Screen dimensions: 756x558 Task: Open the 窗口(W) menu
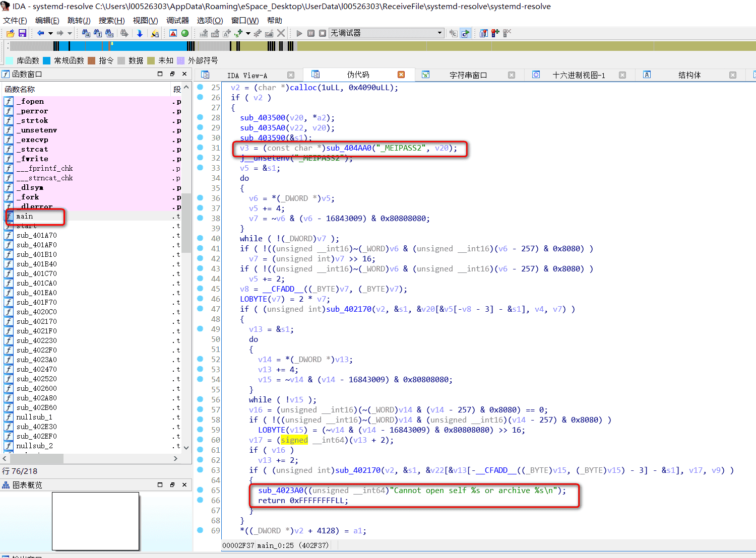coord(245,21)
